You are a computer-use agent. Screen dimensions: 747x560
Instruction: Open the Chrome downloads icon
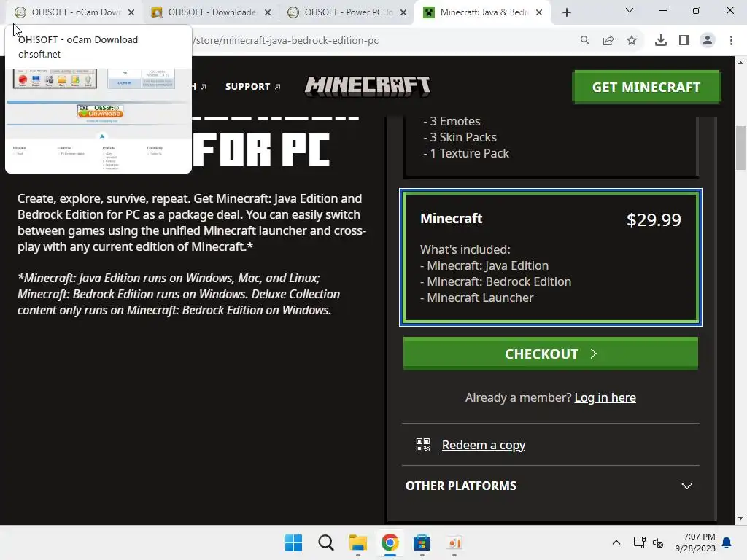pos(660,41)
